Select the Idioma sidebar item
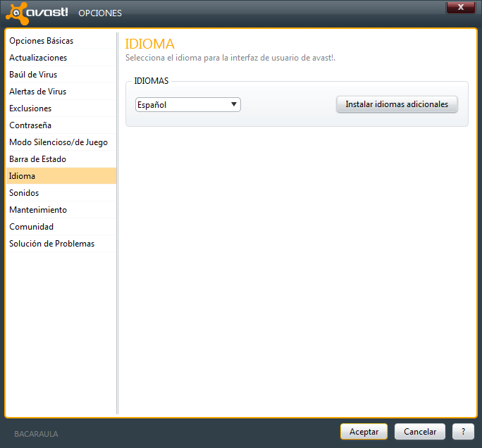The width and height of the screenshot is (482, 448). pyautogui.click(x=22, y=176)
